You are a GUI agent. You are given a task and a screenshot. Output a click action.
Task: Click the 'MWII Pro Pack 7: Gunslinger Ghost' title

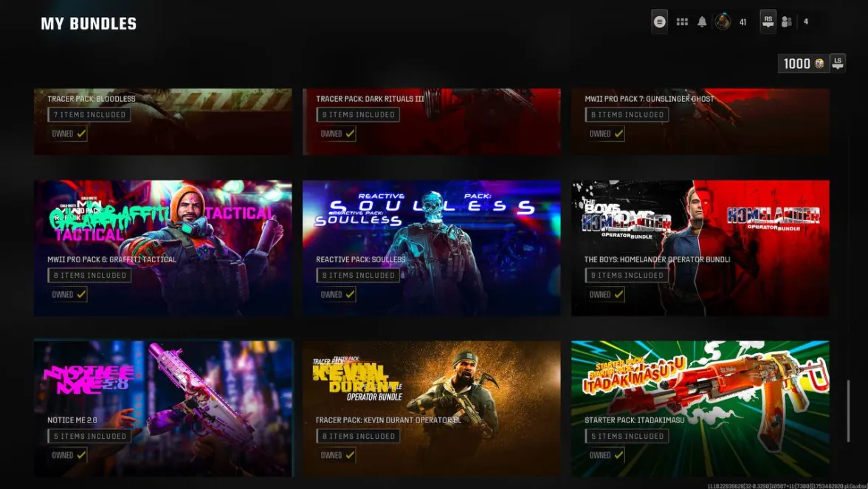650,98
